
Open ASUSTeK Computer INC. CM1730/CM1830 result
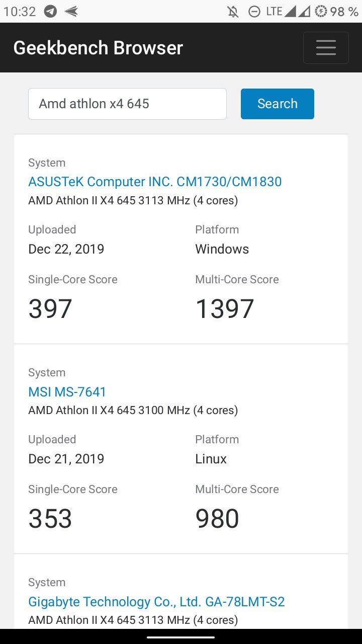(x=155, y=182)
